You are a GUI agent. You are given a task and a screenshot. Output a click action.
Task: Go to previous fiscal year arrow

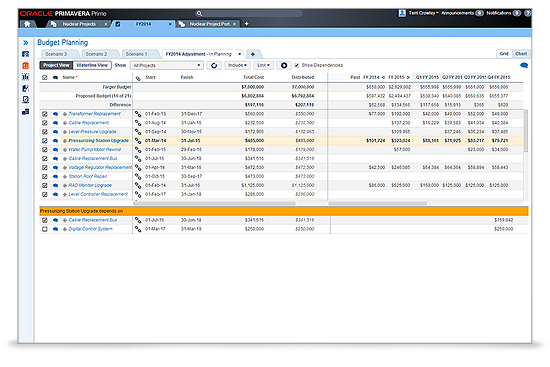[383, 77]
